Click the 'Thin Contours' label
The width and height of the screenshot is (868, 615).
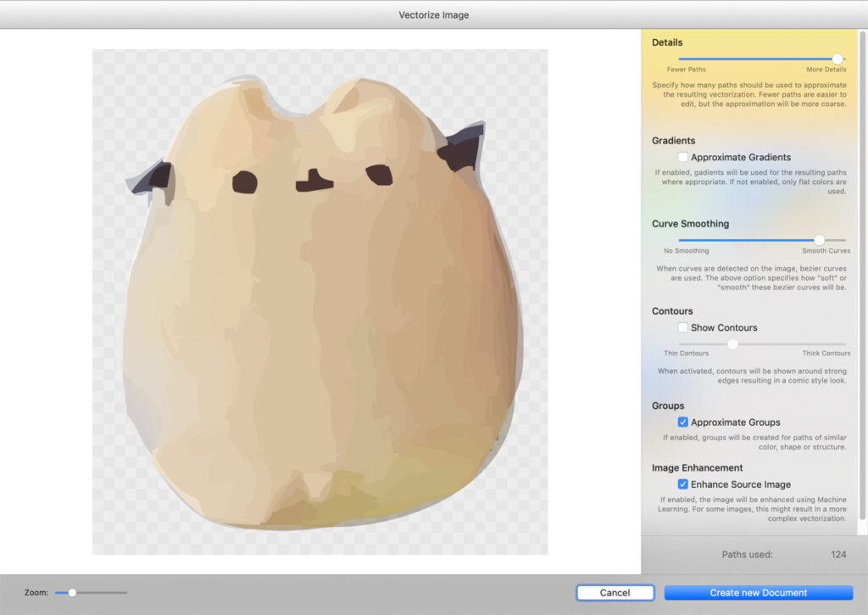coord(687,354)
